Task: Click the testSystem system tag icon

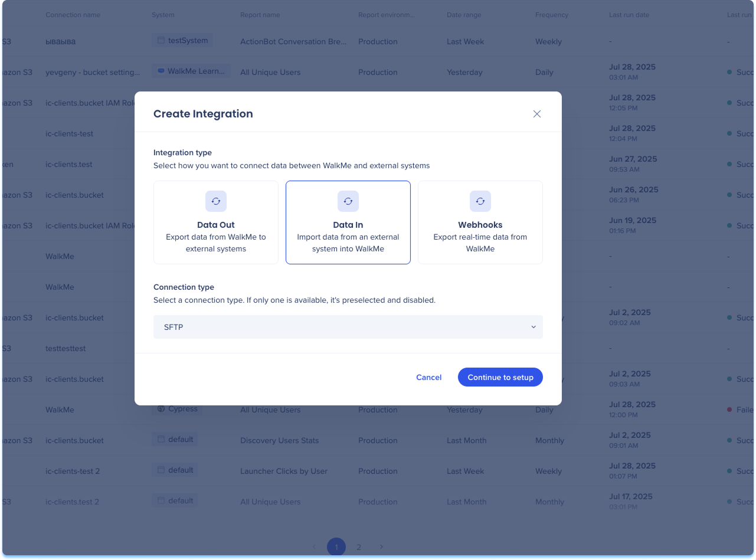Action: coord(161,41)
